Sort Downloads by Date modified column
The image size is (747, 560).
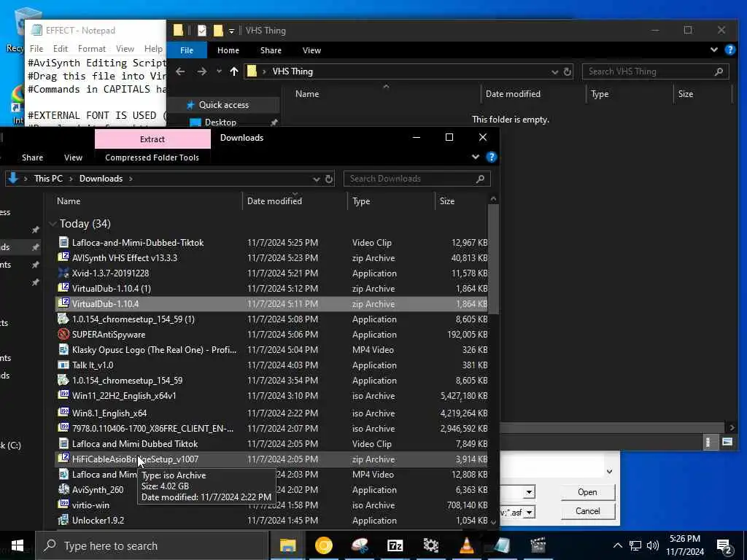click(295, 201)
